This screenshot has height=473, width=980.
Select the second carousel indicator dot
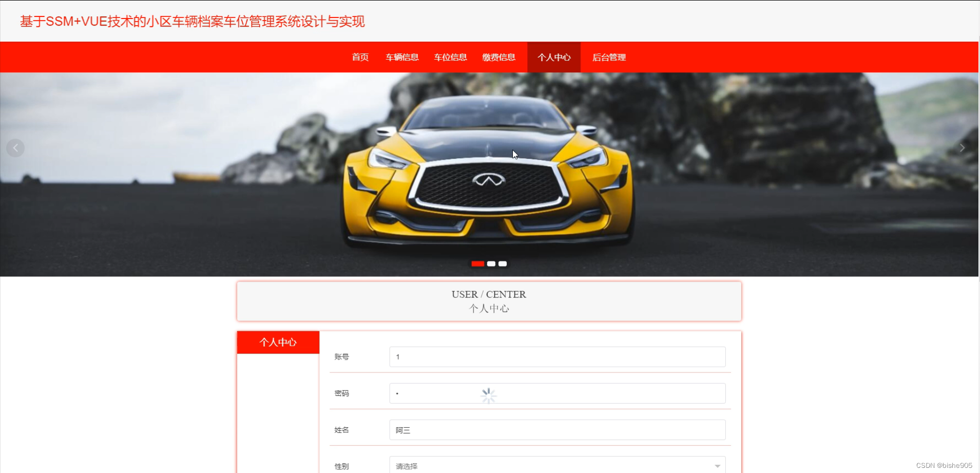pyautogui.click(x=491, y=263)
